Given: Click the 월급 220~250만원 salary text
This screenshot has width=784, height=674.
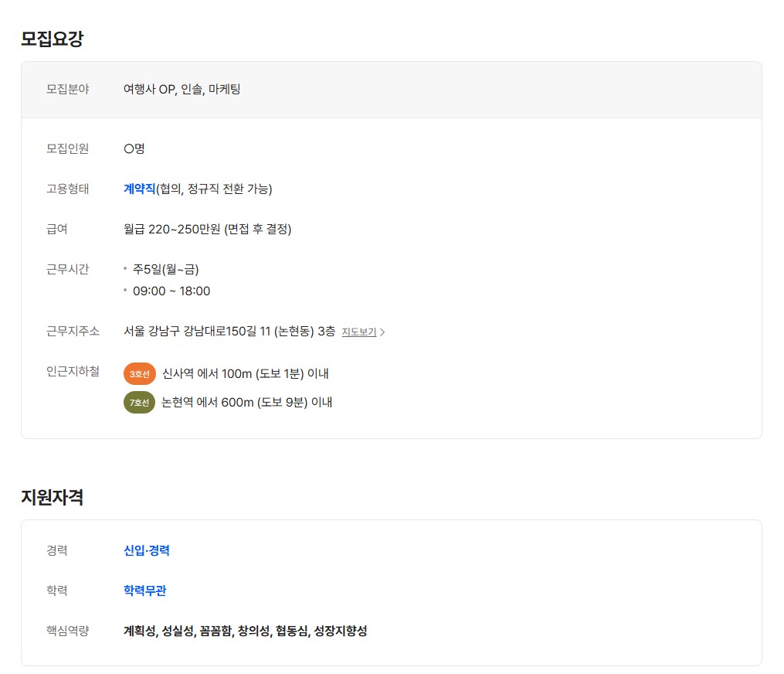Looking at the screenshot, I should pos(207,229).
